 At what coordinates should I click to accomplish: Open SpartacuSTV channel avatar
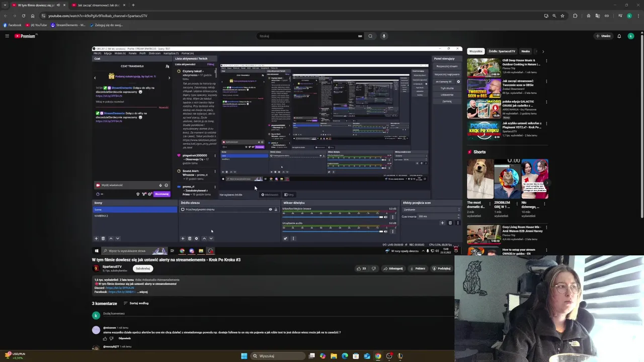tap(96, 268)
